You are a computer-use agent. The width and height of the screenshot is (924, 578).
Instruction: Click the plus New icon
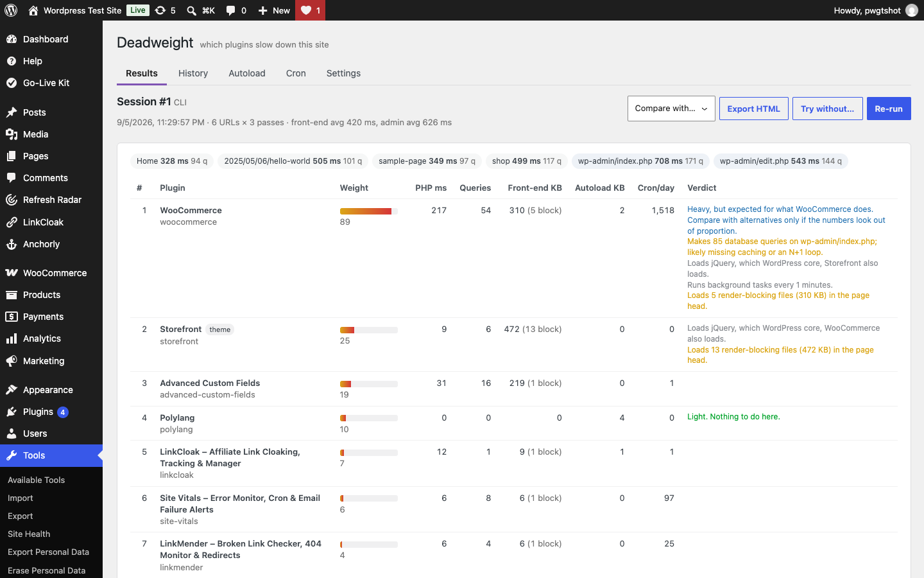262,10
